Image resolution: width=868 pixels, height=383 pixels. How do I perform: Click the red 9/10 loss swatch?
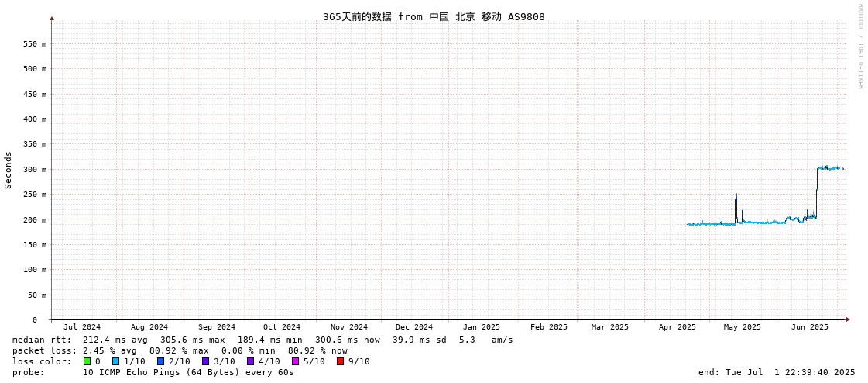pyautogui.click(x=340, y=361)
